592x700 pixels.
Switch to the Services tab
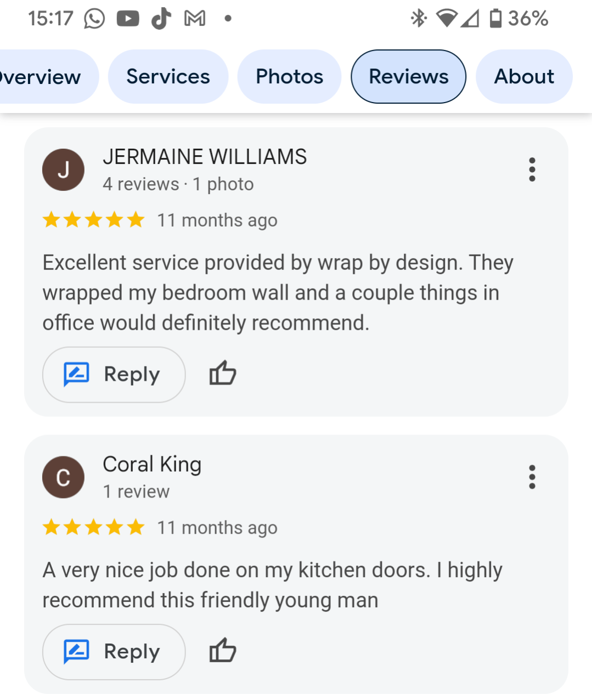168,77
